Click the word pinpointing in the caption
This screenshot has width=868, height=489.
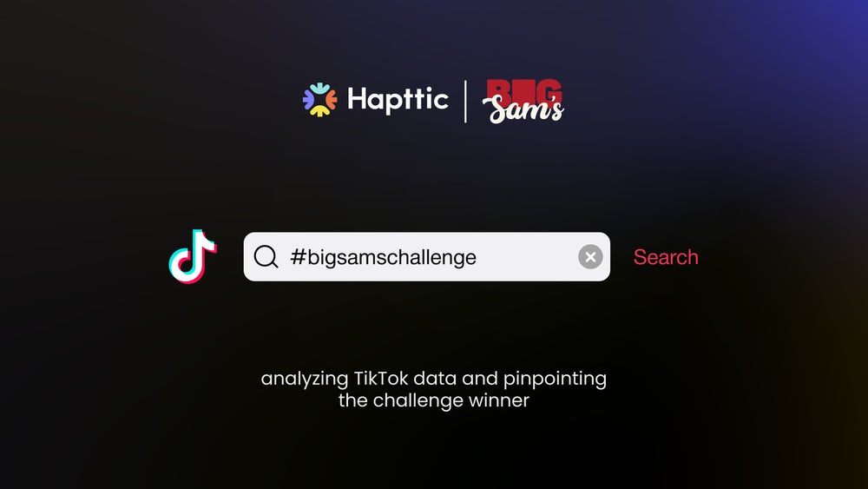point(555,380)
